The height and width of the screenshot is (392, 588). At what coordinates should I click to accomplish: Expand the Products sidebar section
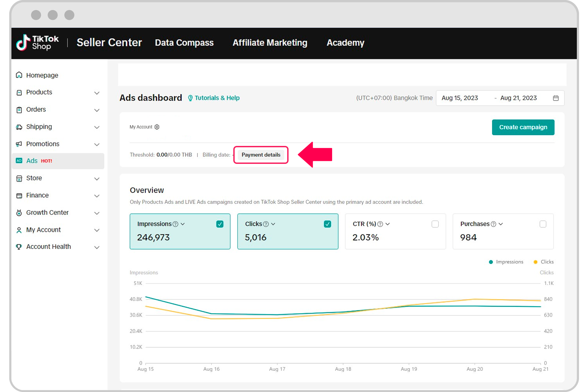pos(97,93)
